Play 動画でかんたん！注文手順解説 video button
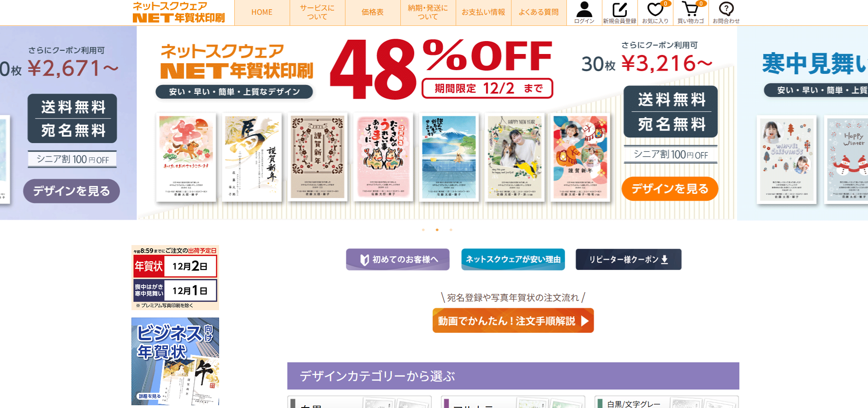Screen dimensions: 868x408 [x=513, y=320]
